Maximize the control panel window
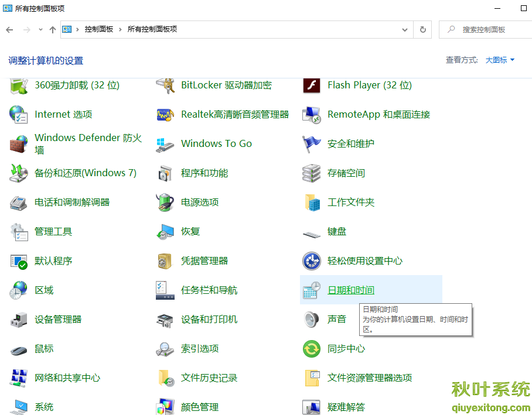 [x=524, y=8]
